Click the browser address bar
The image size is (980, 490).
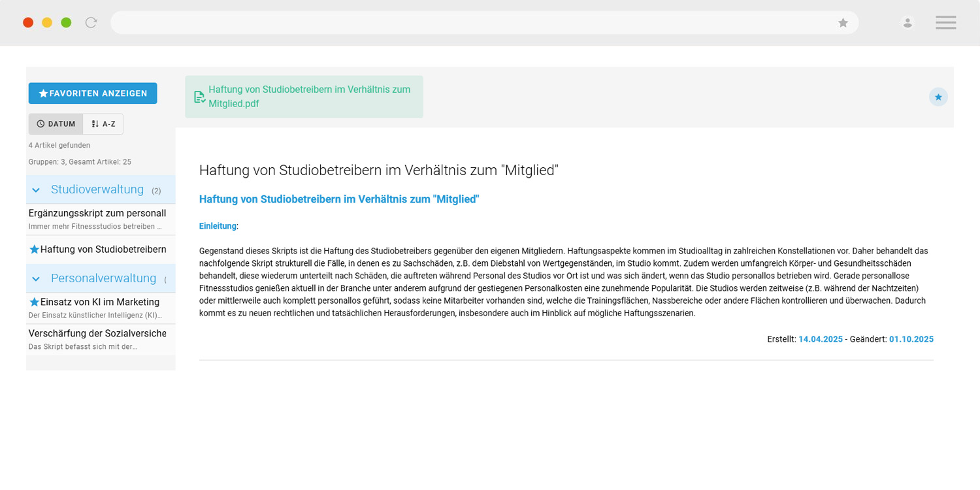pyautogui.click(x=484, y=23)
